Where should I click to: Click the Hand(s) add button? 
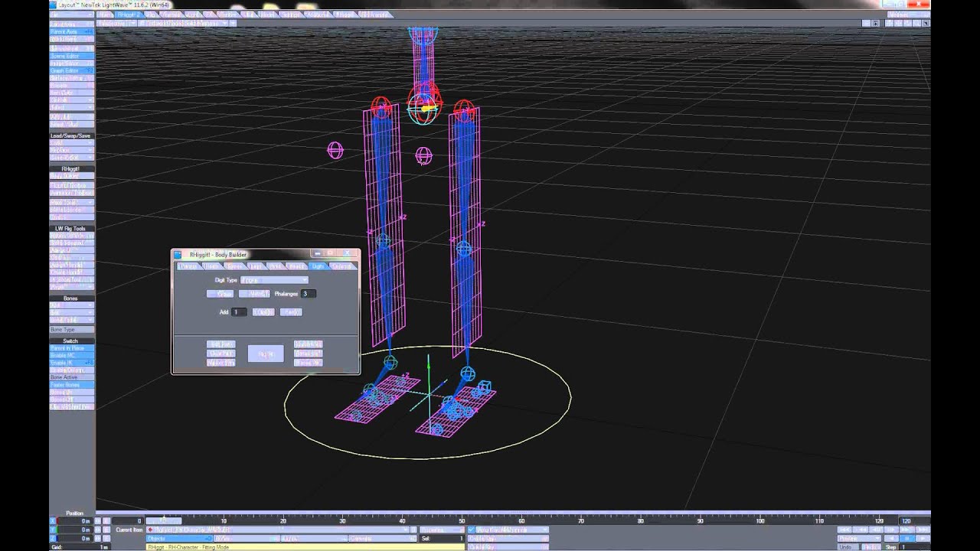[x=291, y=312]
